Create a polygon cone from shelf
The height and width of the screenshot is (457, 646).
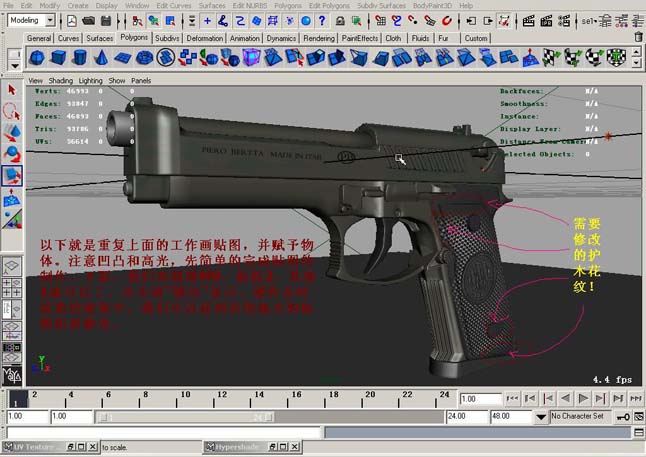(x=101, y=58)
